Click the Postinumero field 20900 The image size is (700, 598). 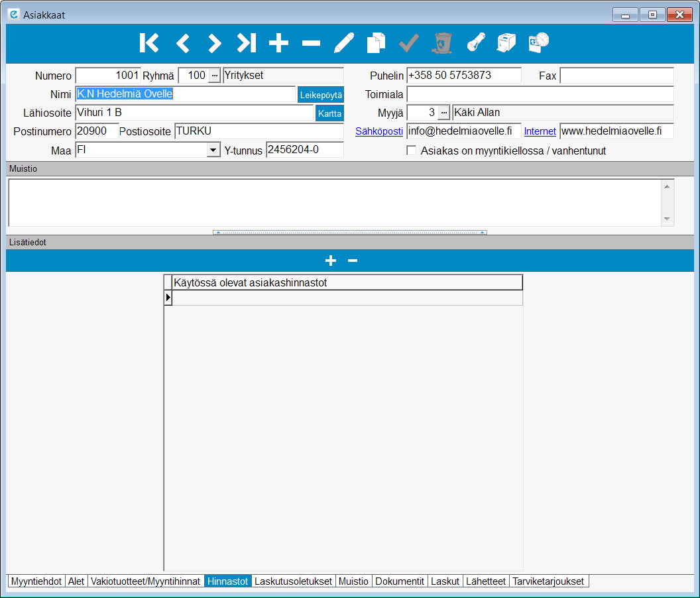click(x=97, y=131)
